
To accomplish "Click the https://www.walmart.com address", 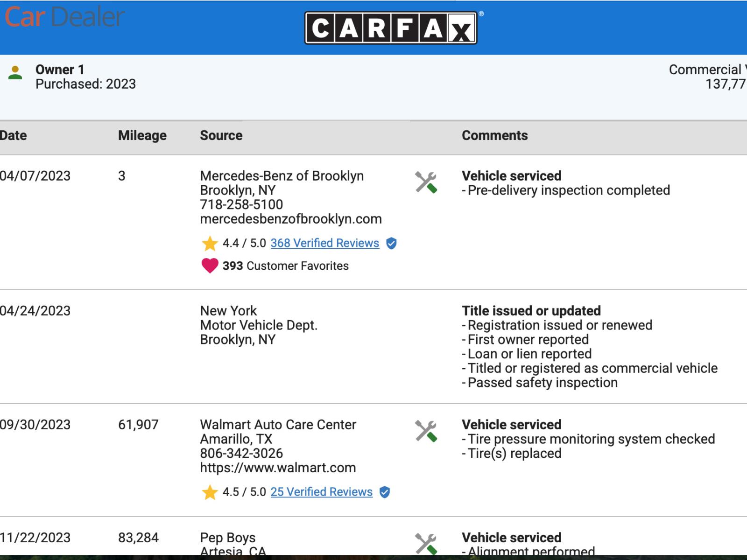I will pyautogui.click(x=278, y=468).
